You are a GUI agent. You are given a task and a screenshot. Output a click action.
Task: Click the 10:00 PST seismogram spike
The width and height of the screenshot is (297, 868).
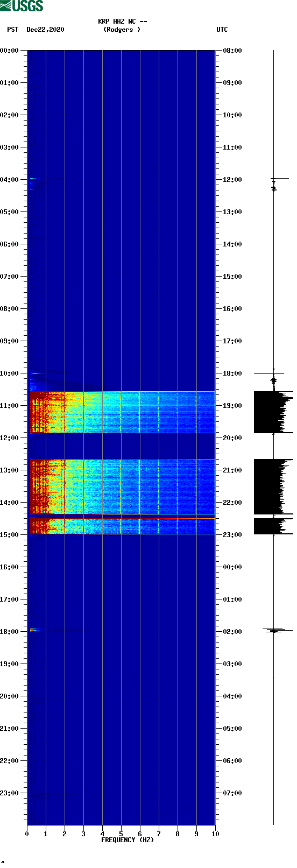(269, 373)
